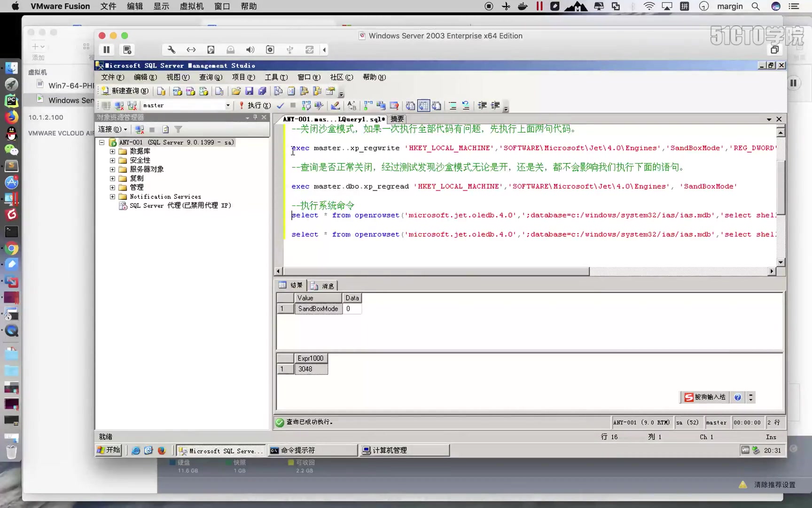The image size is (812, 508).
Task: Comment out the selected lines icon
Action: click(453, 106)
